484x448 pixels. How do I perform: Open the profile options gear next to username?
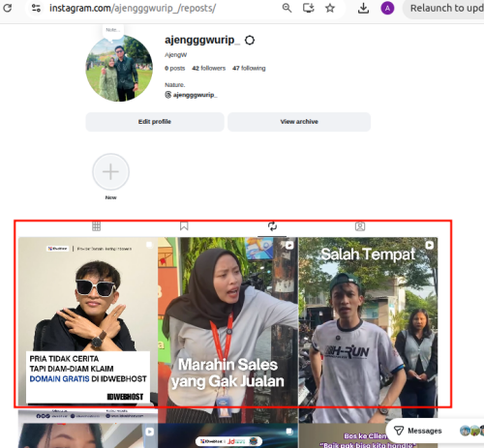(x=250, y=41)
